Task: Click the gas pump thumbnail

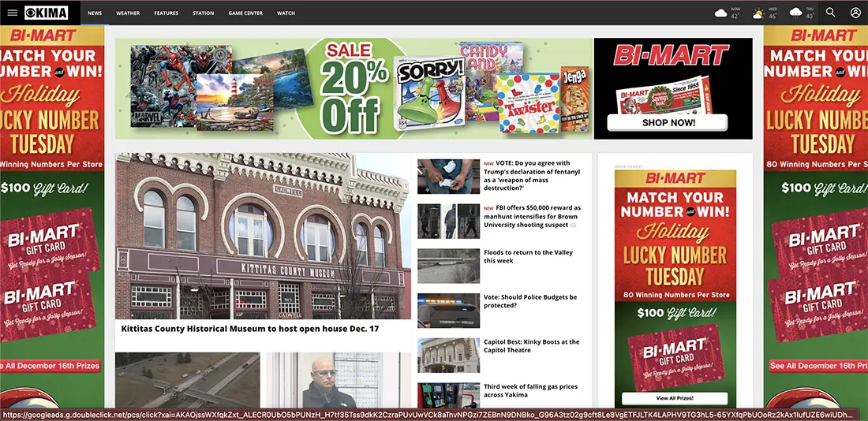Action: 448,395
